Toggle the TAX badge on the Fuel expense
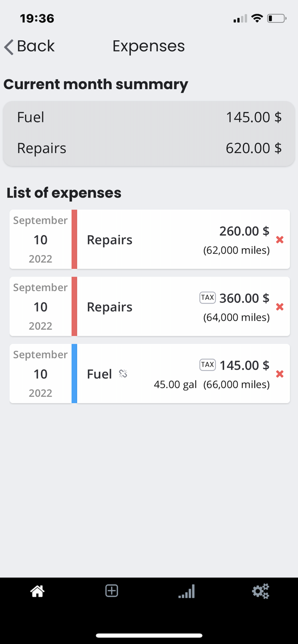This screenshot has height=644, width=298. click(207, 365)
